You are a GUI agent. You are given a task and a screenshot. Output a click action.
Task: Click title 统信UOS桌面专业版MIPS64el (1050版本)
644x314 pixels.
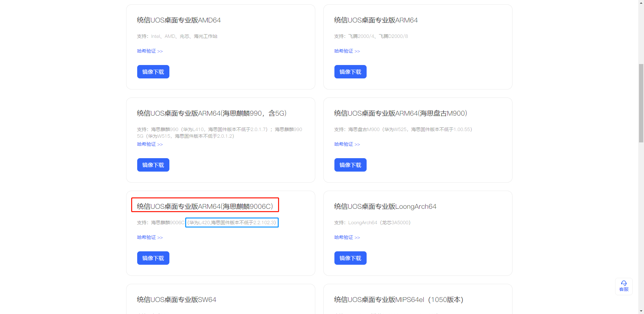pos(398,300)
